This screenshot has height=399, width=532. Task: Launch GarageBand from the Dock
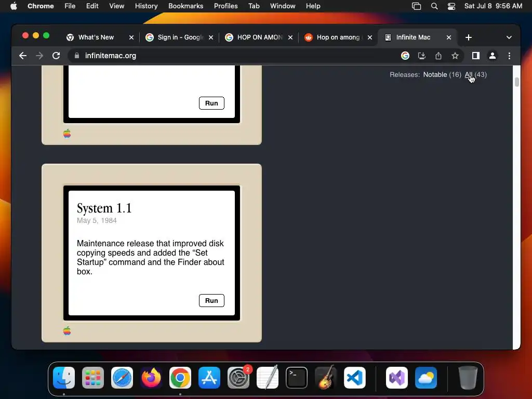click(326, 378)
